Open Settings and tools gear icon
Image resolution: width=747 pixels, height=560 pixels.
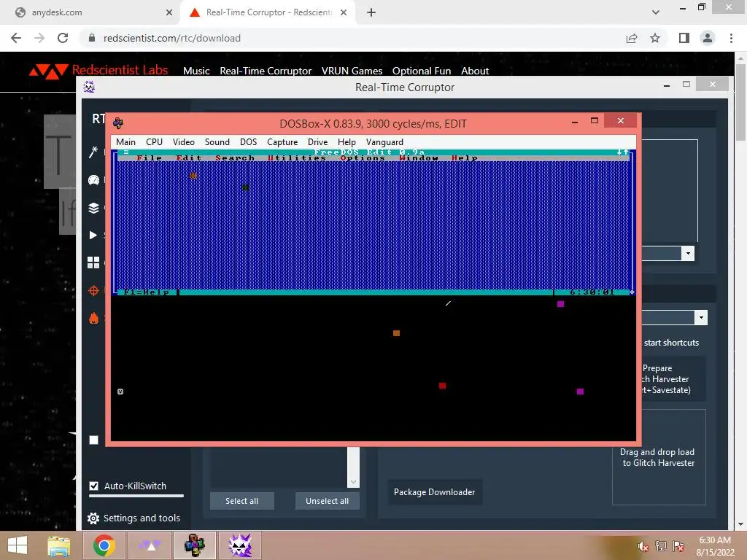pos(93,518)
